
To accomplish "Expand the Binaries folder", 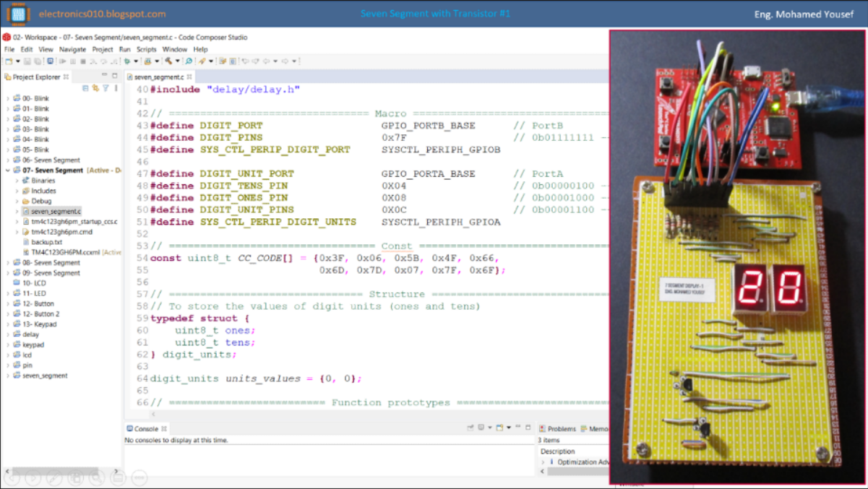I will coord(17,181).
